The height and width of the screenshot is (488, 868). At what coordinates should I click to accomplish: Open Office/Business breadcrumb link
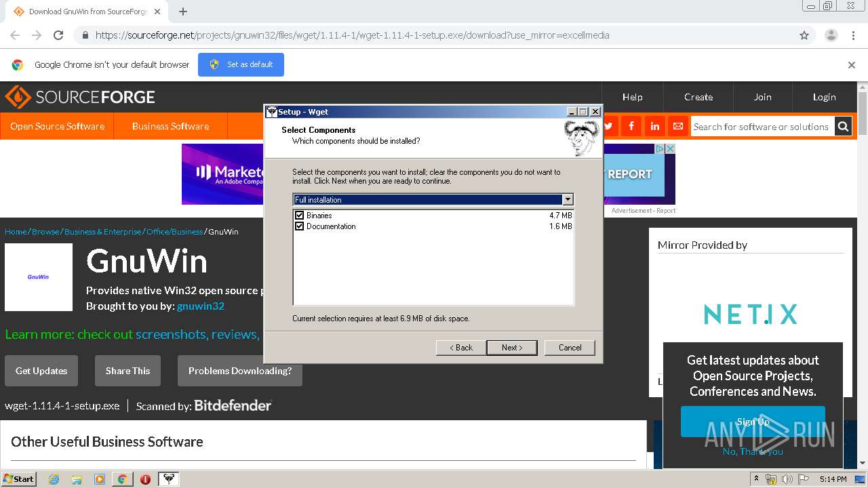pyautogui.click(x=174, y=232)
